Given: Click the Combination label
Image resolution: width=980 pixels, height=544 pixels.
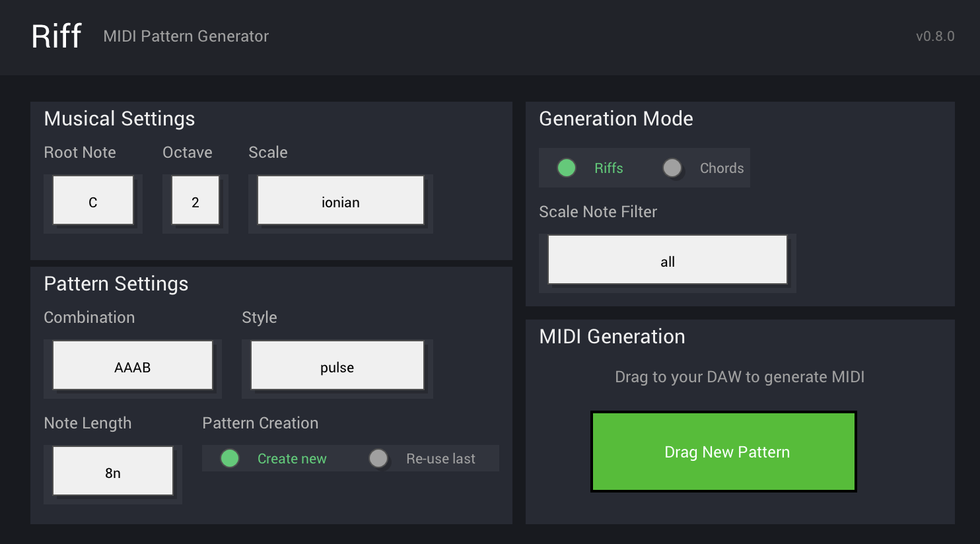Looking at the screenshot, I should click(89, 318).
